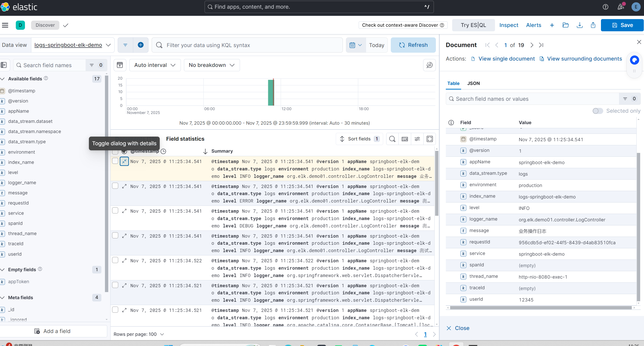Toggle full screen mode for documents table
644x346 pixels.
coord(430,139)
